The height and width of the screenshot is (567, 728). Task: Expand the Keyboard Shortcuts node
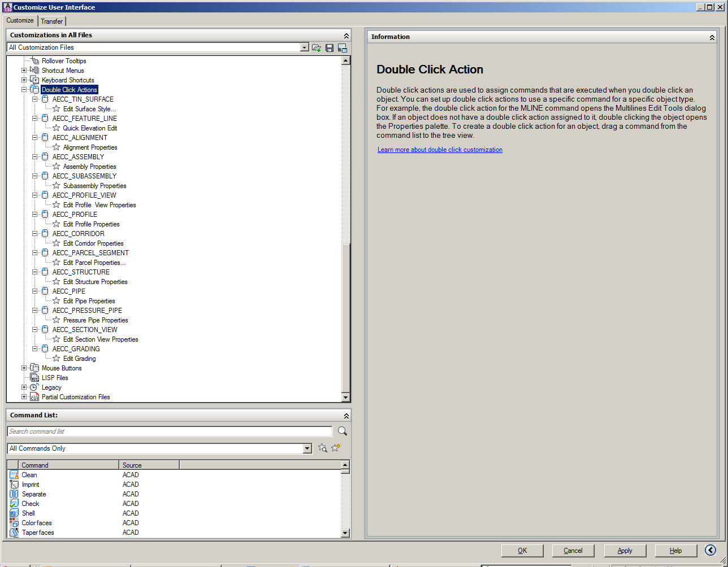pos(24,80)
